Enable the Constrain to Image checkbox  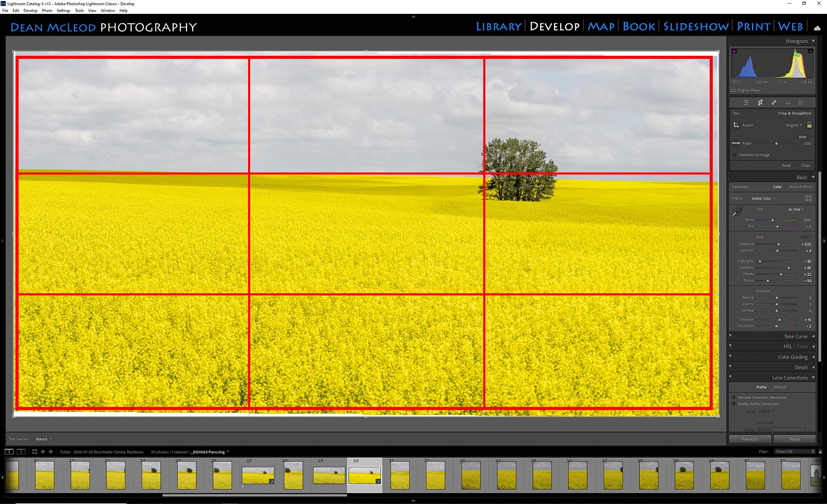[x=734, y=155]
